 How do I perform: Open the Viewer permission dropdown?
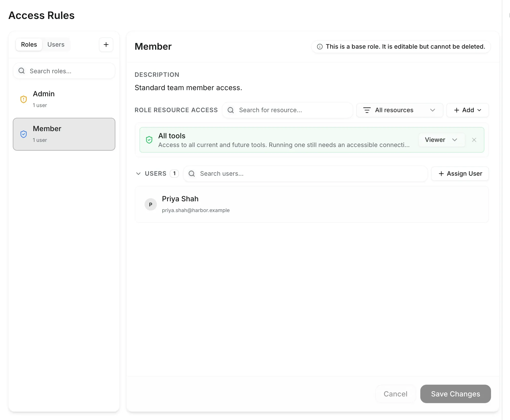click(442, 140)
